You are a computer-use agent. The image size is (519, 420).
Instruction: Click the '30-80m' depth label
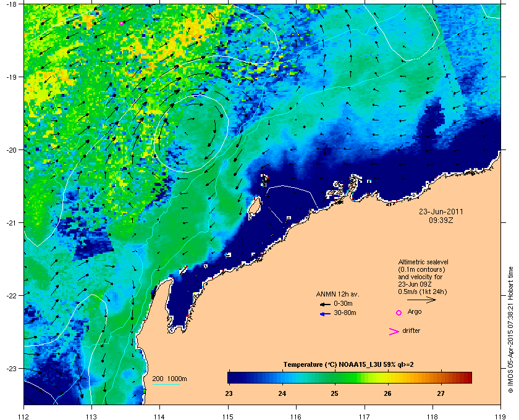click(x=345, y=313)
